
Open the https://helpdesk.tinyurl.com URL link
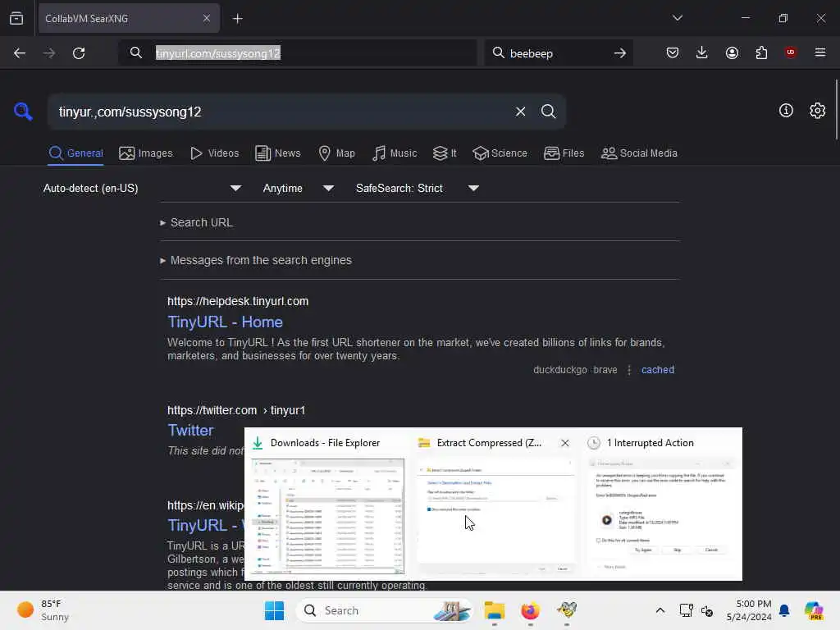(238, 301)
